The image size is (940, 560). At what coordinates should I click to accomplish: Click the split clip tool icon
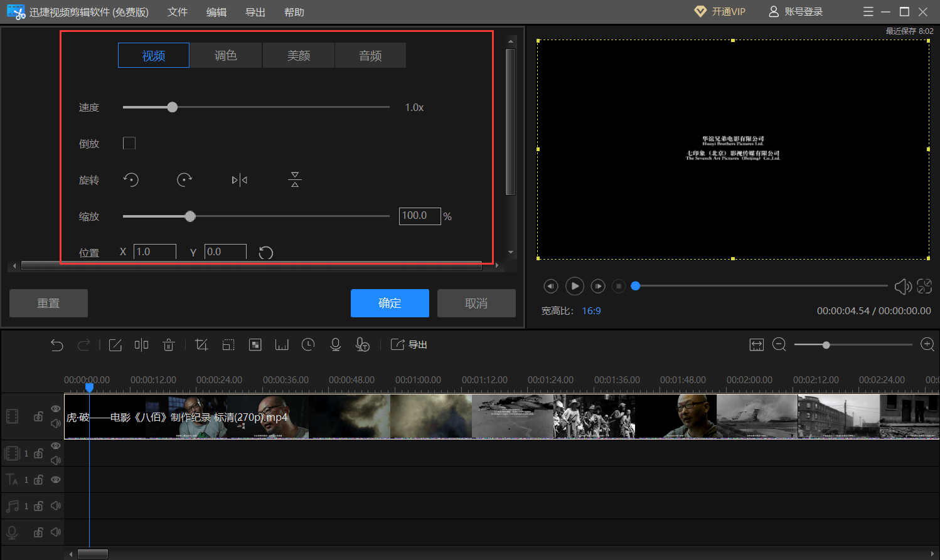coord(141,345)
